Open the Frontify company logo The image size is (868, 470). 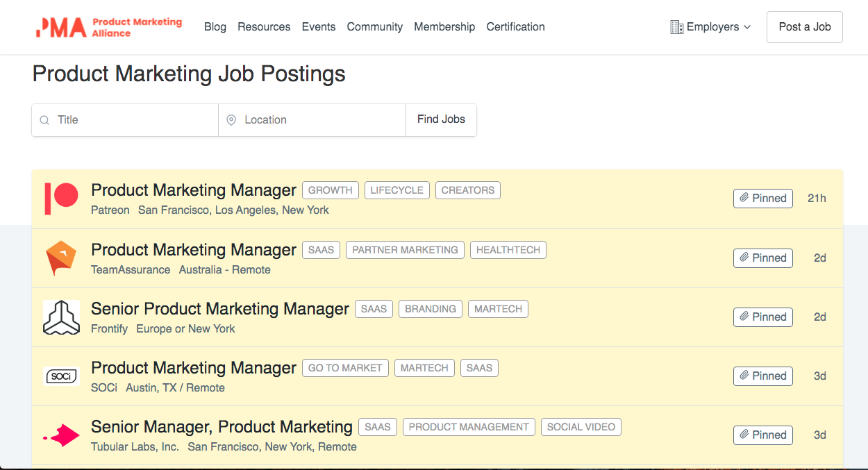(x=61, y=317)
